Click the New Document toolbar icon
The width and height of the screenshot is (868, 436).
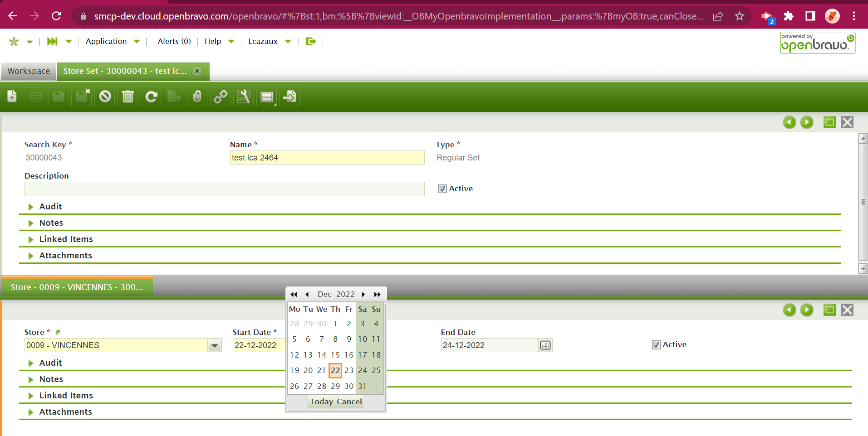click(x=12, y=97)
